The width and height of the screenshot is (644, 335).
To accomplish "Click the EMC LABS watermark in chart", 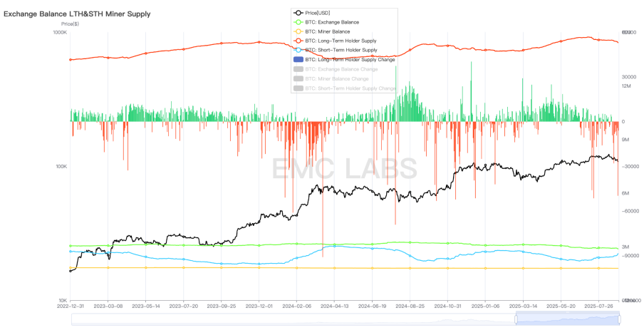I will (344, 168).
